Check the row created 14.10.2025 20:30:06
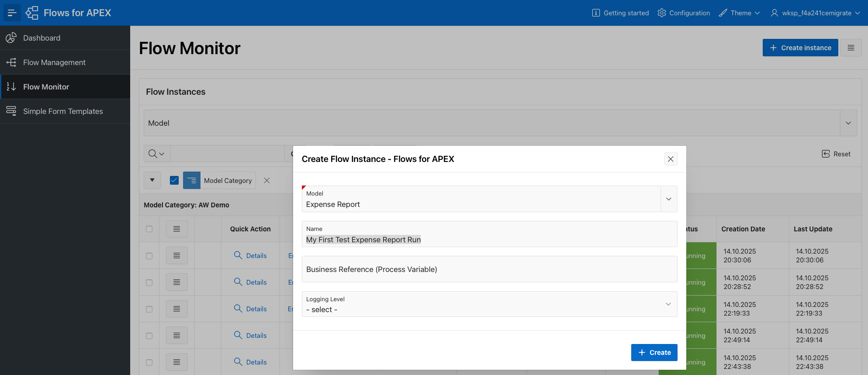Screen dimensions: 868x375 coord(149,256)
